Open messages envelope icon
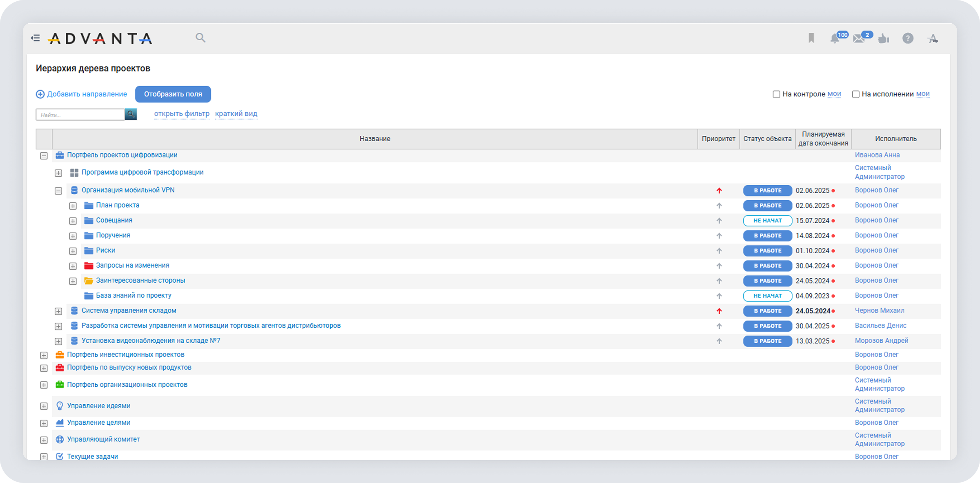980x483 pixels. point(859,39)
